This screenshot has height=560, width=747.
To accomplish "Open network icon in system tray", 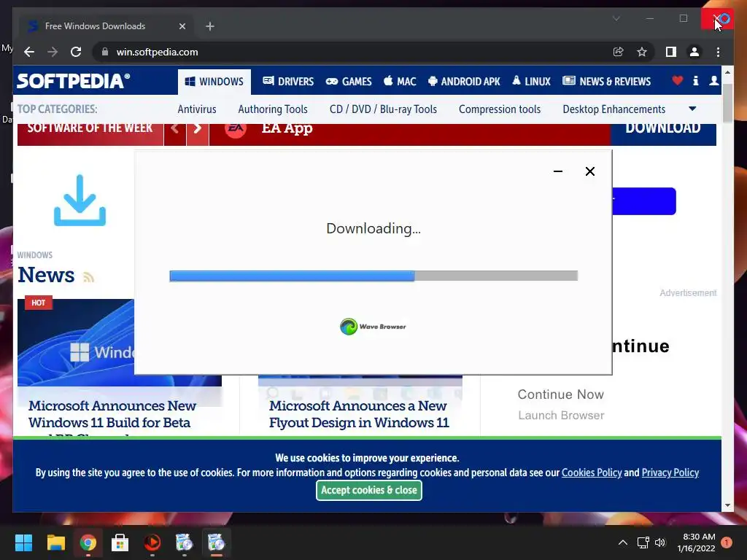I will click(643, 542).
